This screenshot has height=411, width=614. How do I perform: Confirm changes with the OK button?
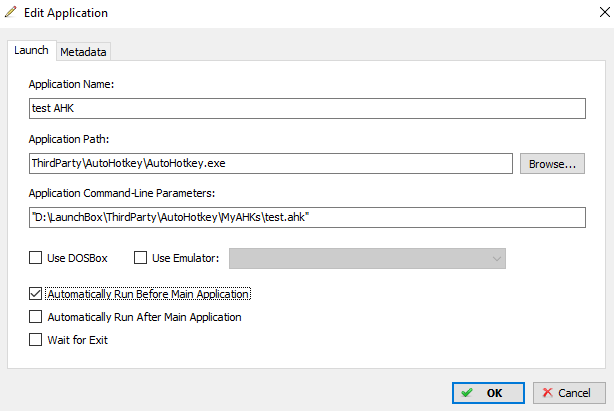(x=488, y=393)
